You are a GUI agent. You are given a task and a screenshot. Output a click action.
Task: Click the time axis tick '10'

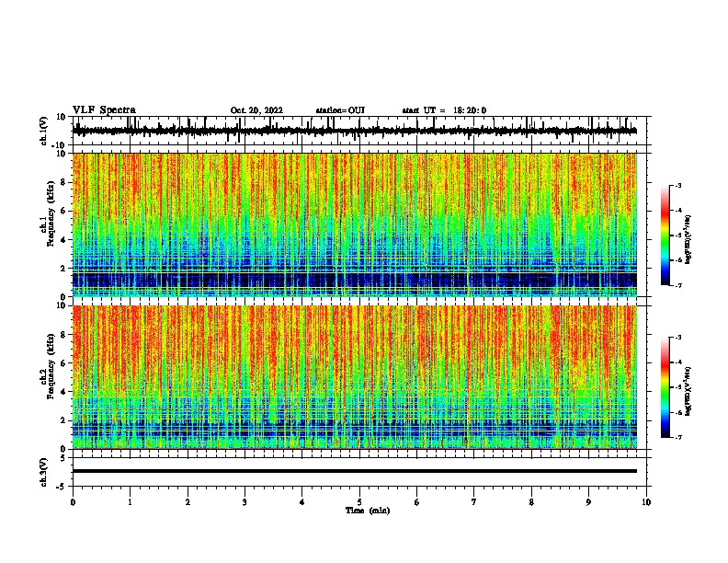[x=646, y=502]
